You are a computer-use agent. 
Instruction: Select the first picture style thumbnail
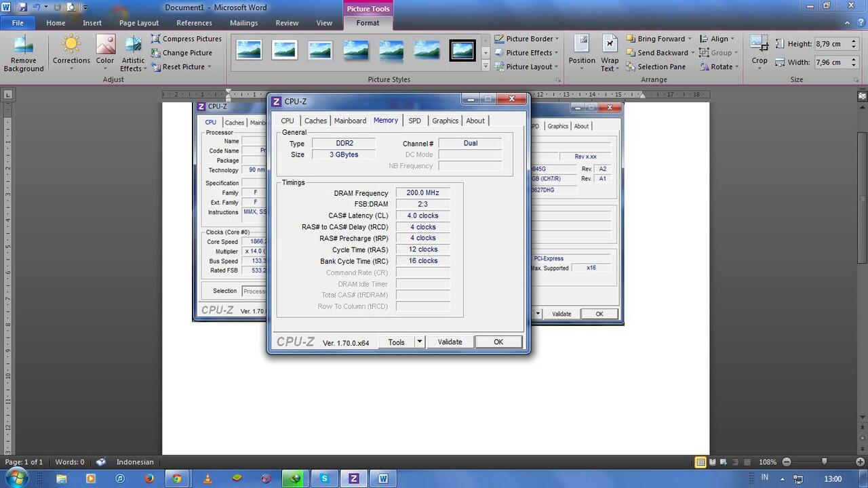249,50
